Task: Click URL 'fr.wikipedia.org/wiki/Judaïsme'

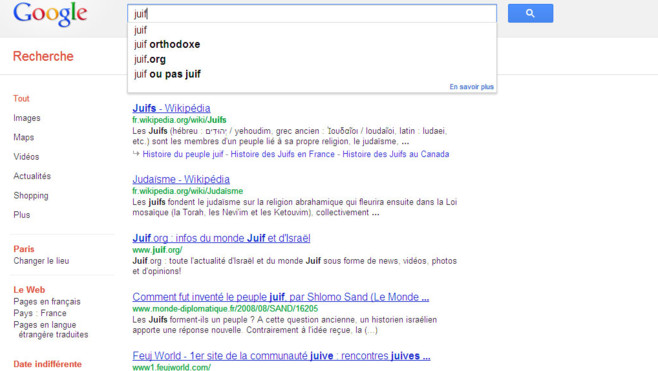Action: pyautogui.click(x=188, y=191)
